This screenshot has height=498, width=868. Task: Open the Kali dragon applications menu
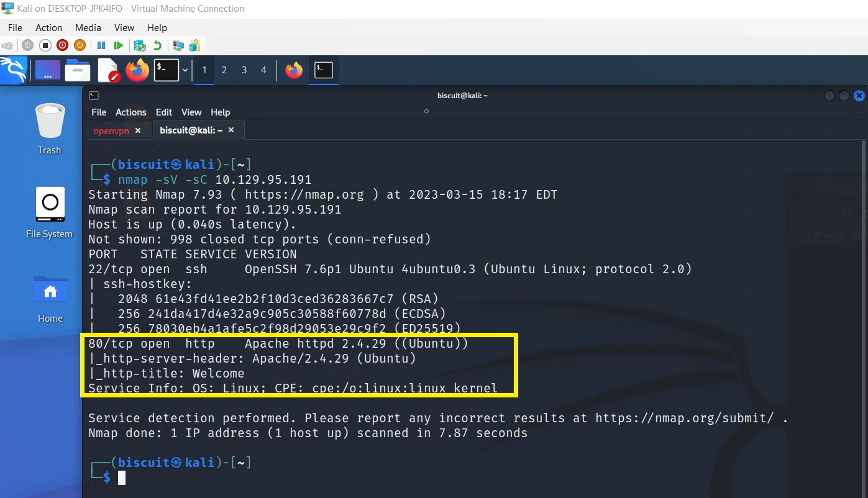(14, 70)
